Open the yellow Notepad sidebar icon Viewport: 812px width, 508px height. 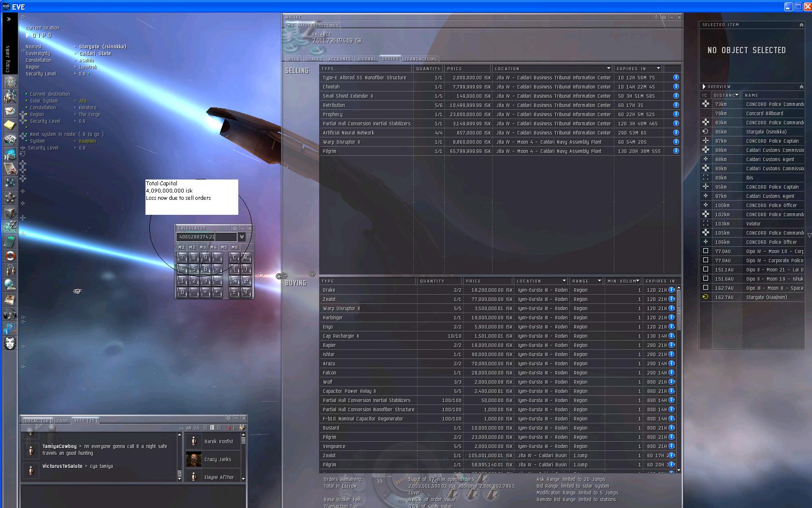pos(10,125)
